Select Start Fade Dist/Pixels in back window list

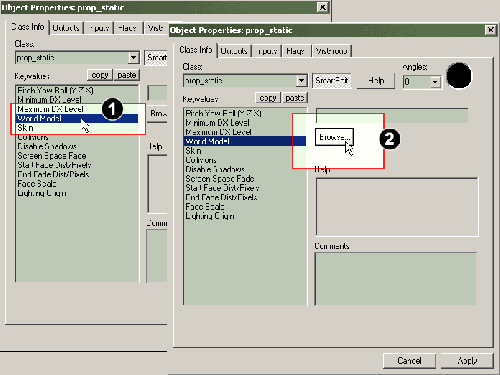tap(77, 165)
